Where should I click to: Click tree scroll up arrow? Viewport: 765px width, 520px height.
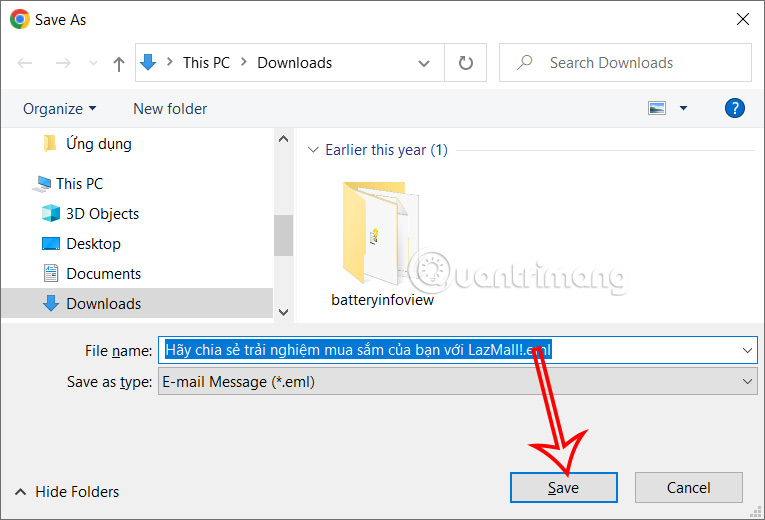pos(283,139)
